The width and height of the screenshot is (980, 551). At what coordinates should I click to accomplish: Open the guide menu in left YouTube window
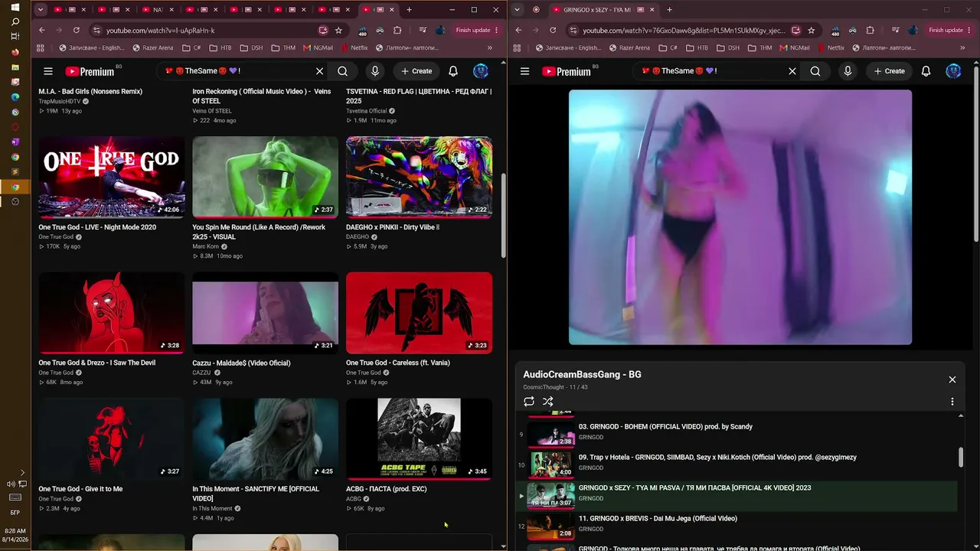(x=48, y=71)
